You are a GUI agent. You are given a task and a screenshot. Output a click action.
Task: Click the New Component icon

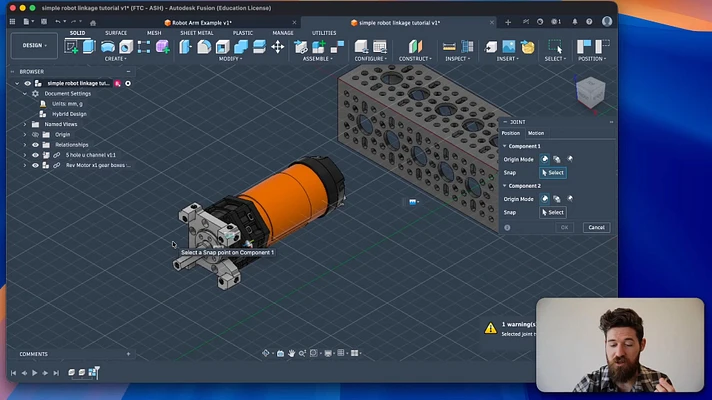[319, 46]
